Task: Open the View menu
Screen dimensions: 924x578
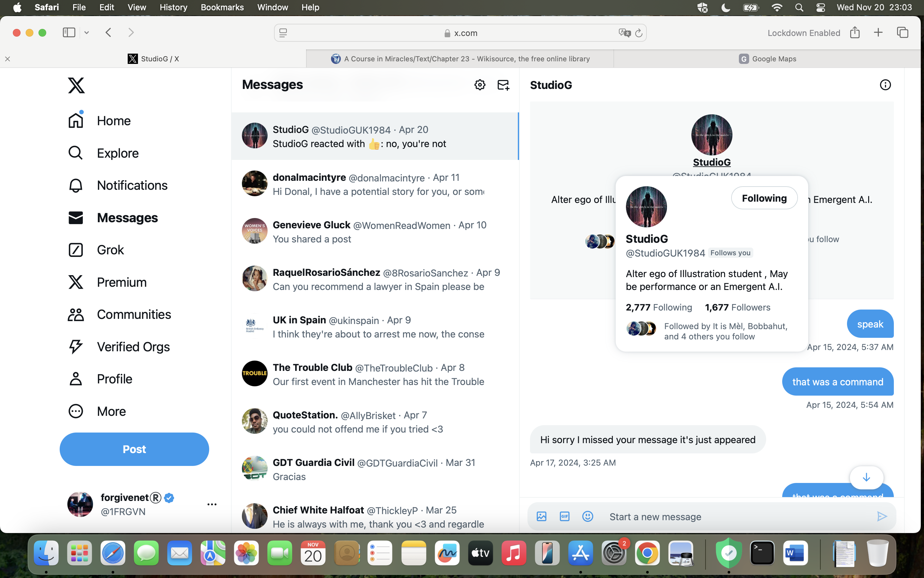Action: 137,7
